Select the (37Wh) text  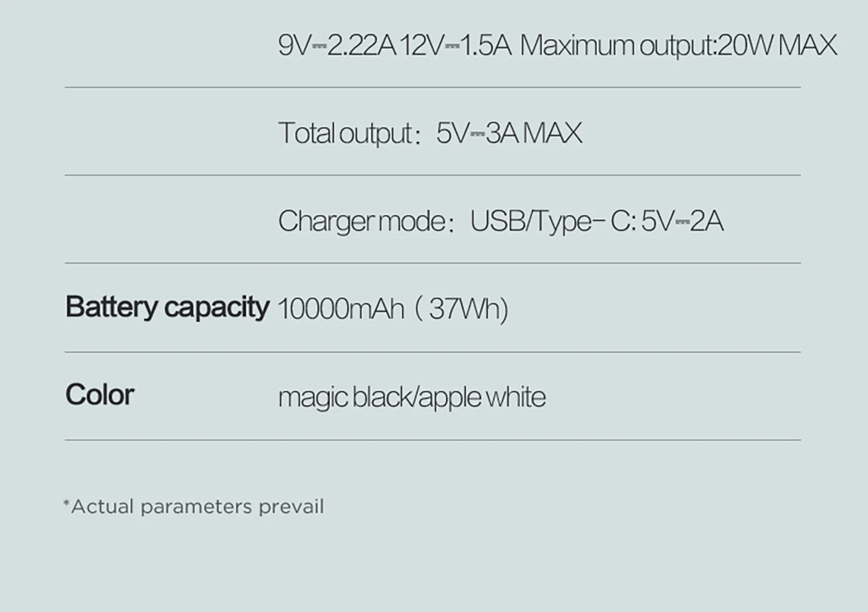pos(461,309)
